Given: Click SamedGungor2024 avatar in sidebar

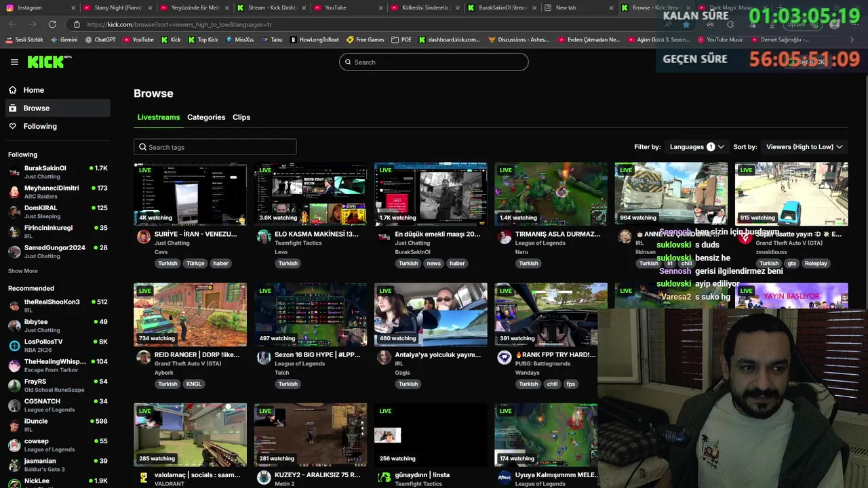Looking at the screenshot, I should [14, 251].
